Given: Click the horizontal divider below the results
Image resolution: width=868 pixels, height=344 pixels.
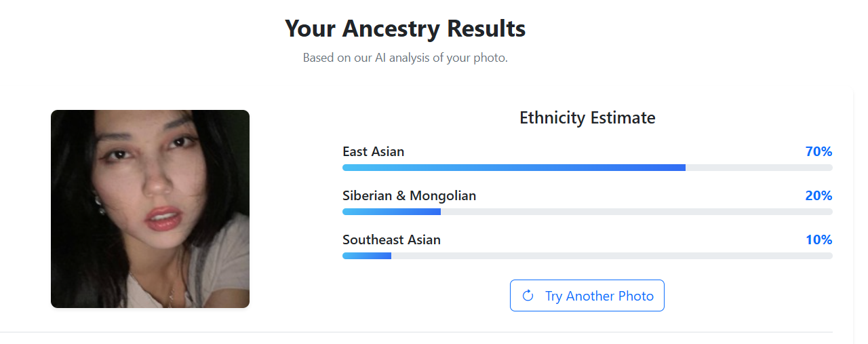Looking at the screenshot, I should (416, 332).
